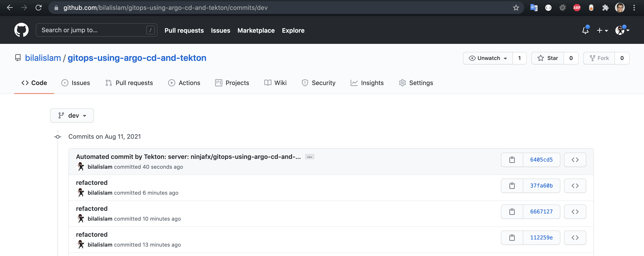Switch to the repository Pull requests tab
The width and height of the screenshot is (644, 256).
(x=129, y=83)
